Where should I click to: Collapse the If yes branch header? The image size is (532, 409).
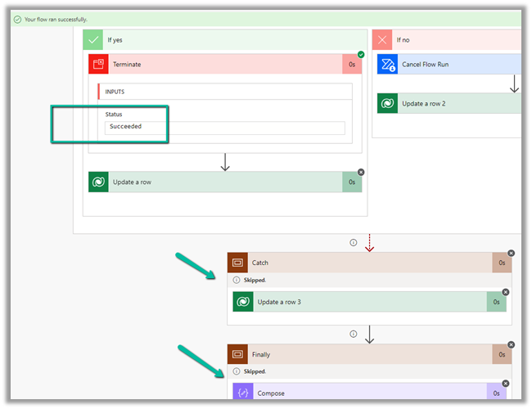pyautogui.click(x=225, y=40)
